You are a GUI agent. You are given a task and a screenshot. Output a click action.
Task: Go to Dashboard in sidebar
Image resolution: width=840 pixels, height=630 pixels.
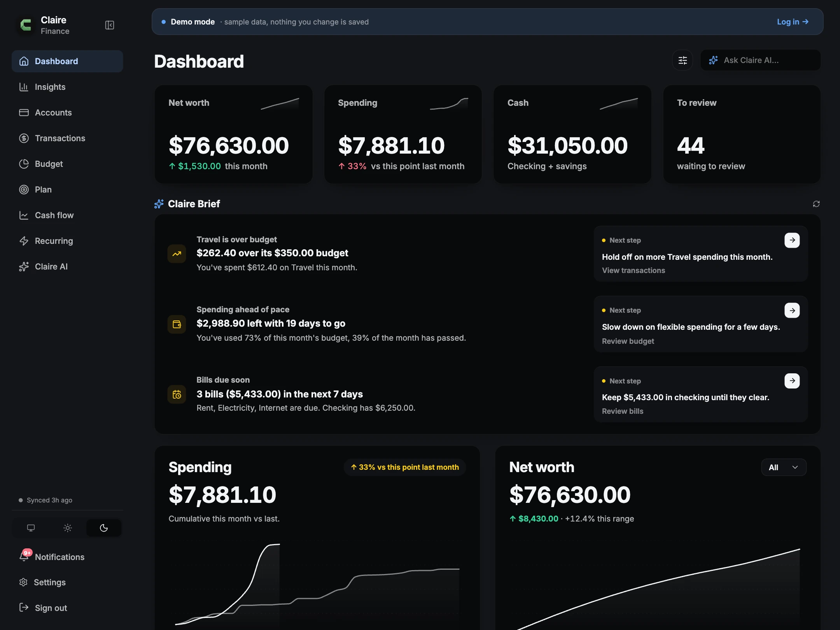67,61
